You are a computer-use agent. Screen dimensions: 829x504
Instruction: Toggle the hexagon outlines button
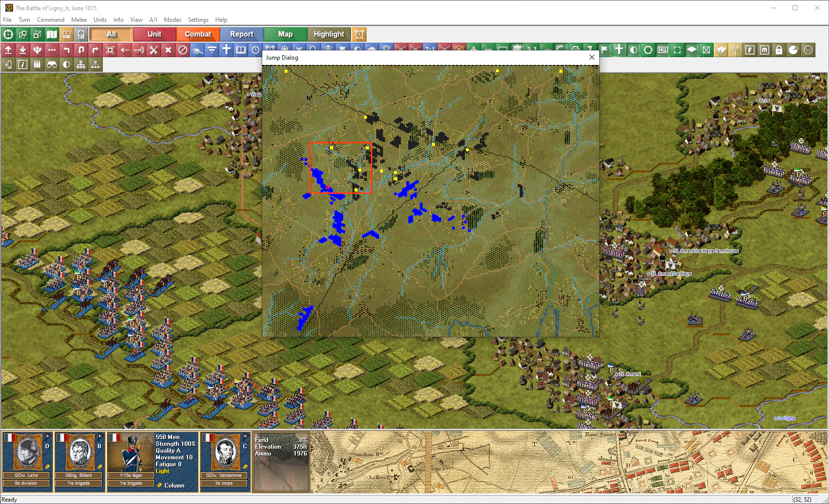pos(648,50)
